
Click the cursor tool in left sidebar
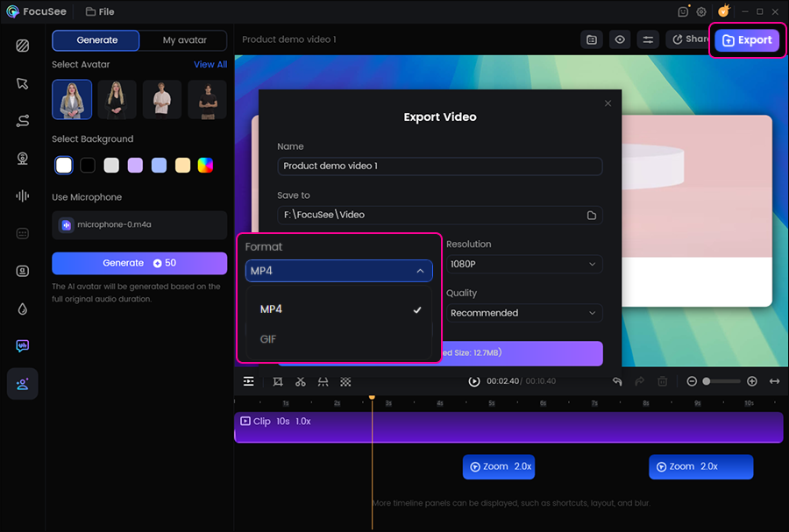tap(23, 84)
